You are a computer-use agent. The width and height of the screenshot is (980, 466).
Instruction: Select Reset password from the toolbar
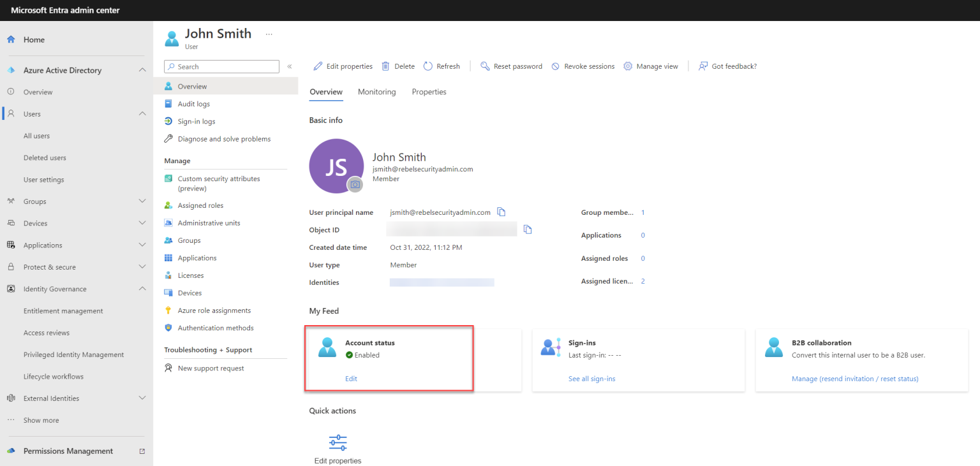[511, 66]
